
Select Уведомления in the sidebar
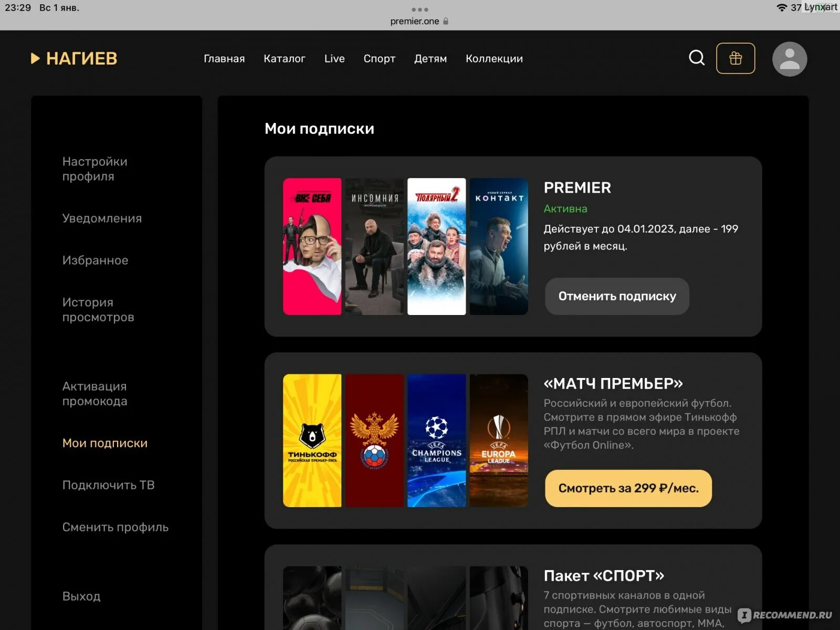[102, 218]
